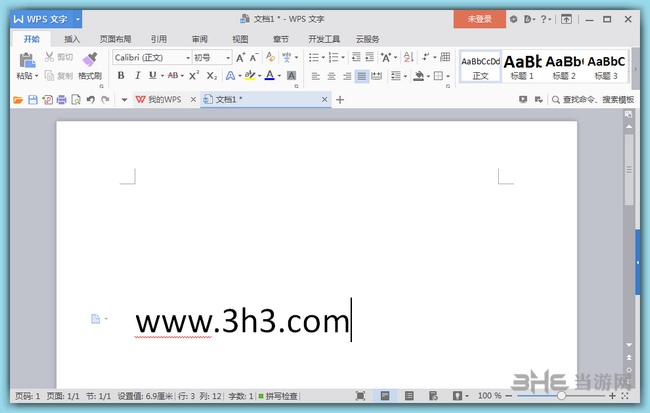Toggle Underline formatting
650x413 pixels.
[152, 75]
